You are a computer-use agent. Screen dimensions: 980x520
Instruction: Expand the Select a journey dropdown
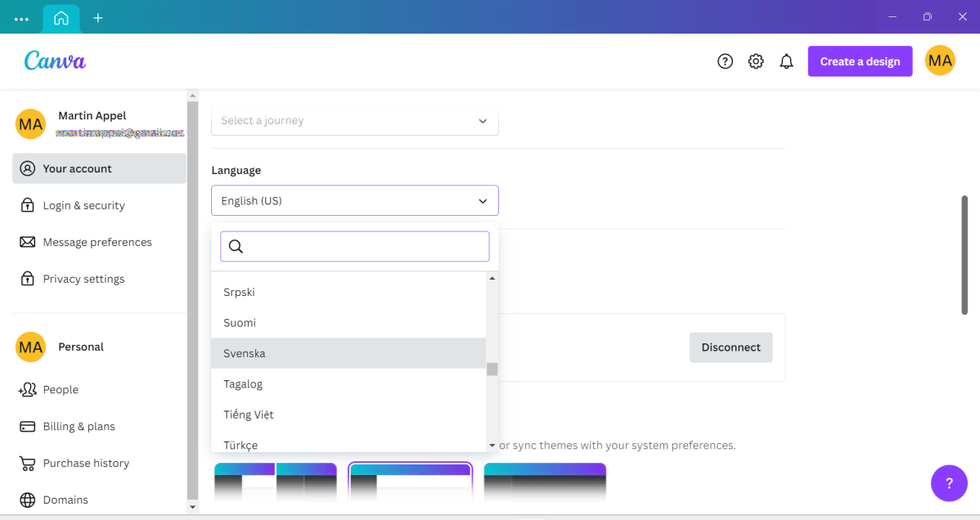click(354, 121)
